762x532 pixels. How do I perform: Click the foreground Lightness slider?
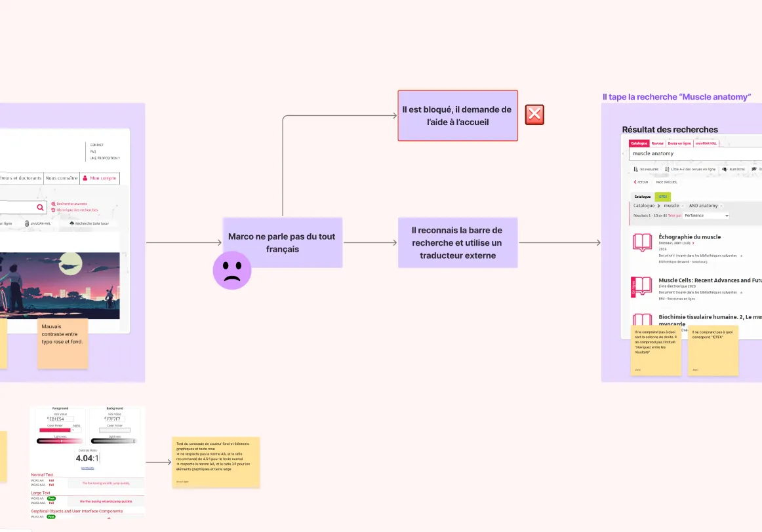point(60,441)
